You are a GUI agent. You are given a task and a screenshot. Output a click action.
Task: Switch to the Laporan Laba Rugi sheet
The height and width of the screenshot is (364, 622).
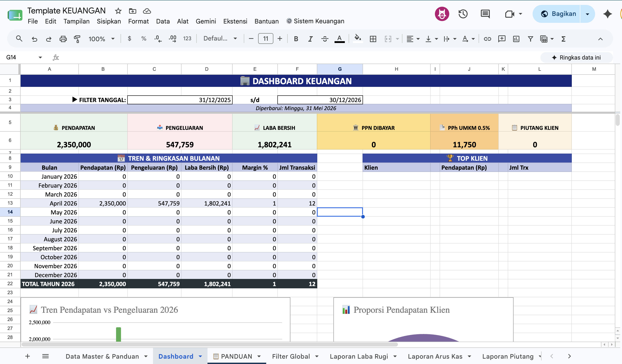coord(359,356)
